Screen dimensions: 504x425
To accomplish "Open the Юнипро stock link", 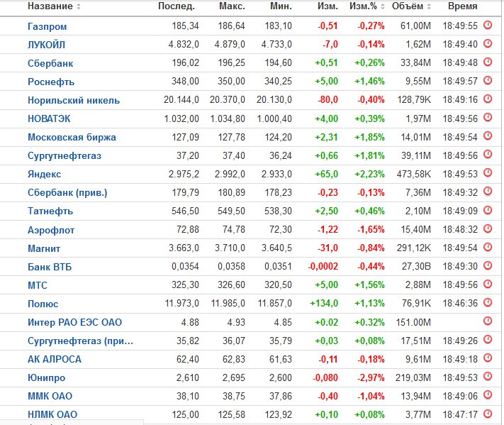I will [46, 377].
